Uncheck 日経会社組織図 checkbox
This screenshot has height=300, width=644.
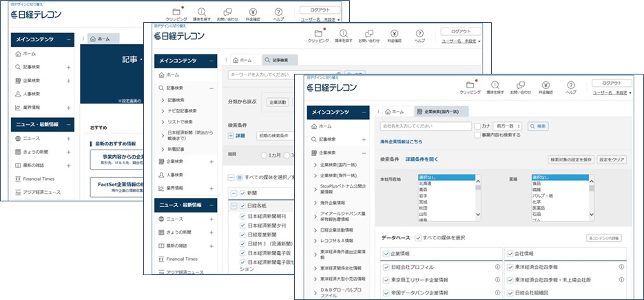[510, 293]
